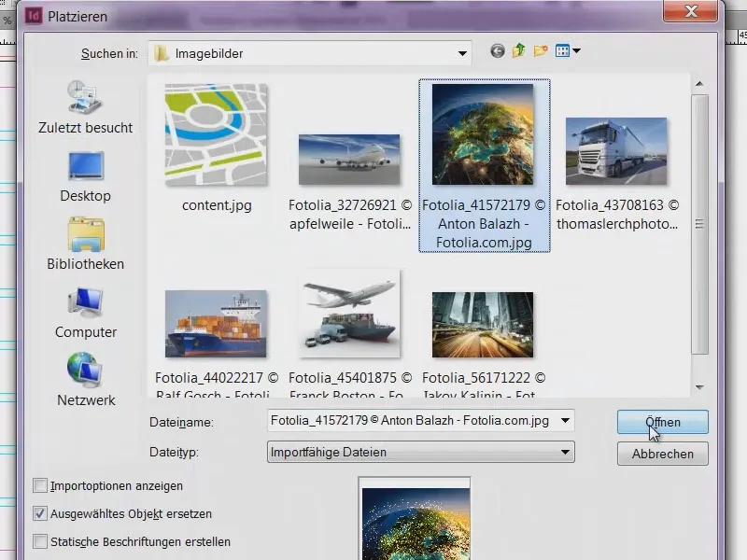The image size is (747, 560).
Task: Click the InDesign icon in title bar
Action: pos(34,16)
